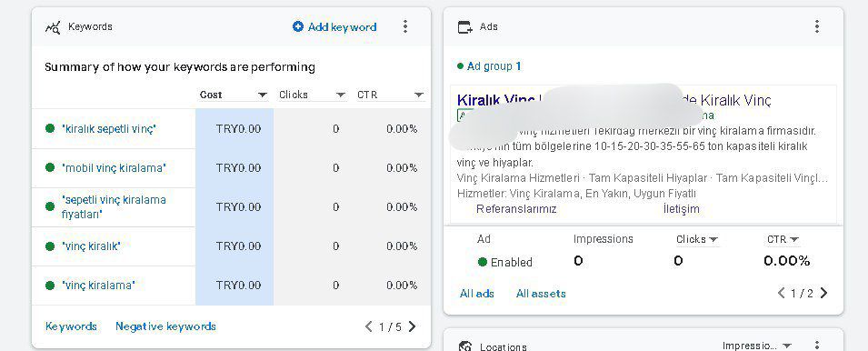Click the Ads card header icon
This screenshot has width=868, height=351.
(x=465, y=27)
